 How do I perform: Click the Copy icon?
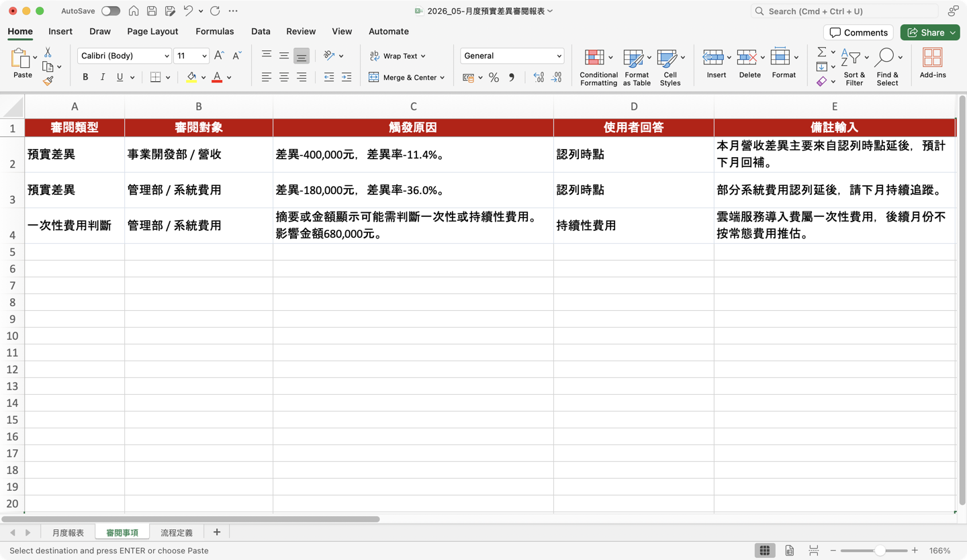pos(48,66)
